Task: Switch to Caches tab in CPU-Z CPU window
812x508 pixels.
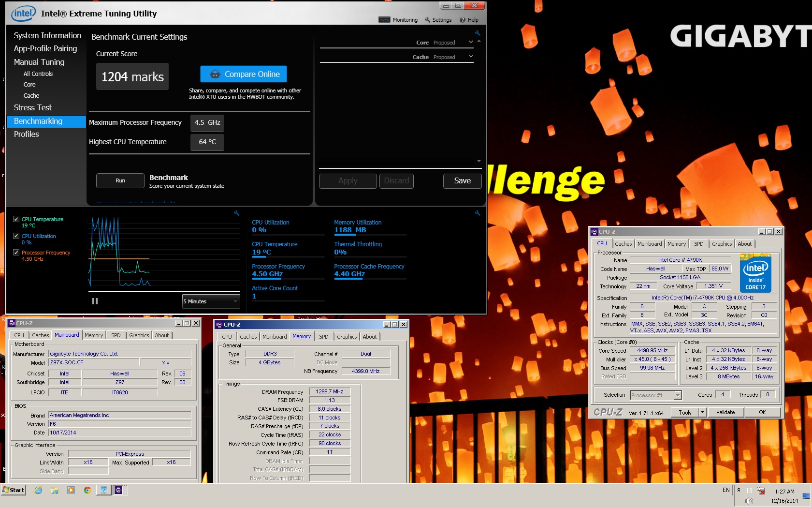Action: [x=623, y=244]
